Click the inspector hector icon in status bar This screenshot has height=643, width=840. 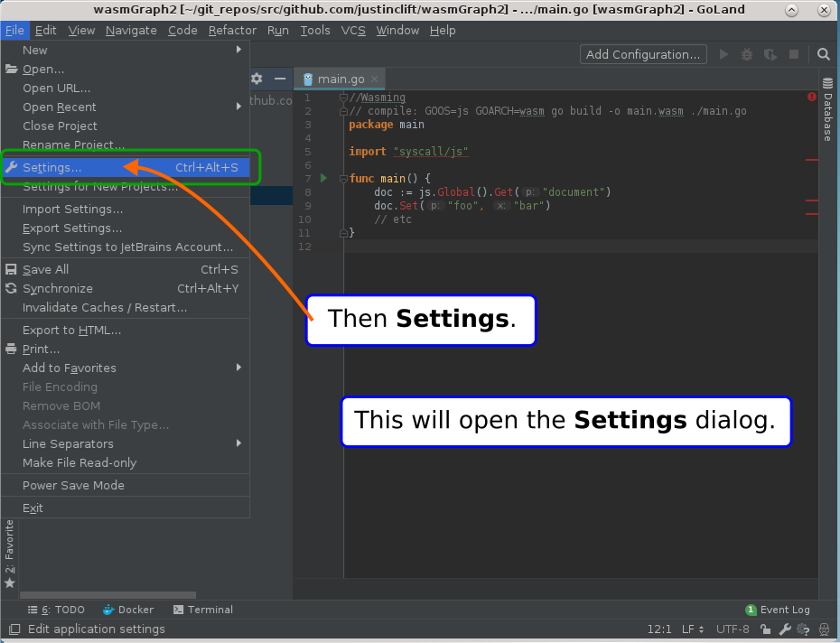(824, 629)
